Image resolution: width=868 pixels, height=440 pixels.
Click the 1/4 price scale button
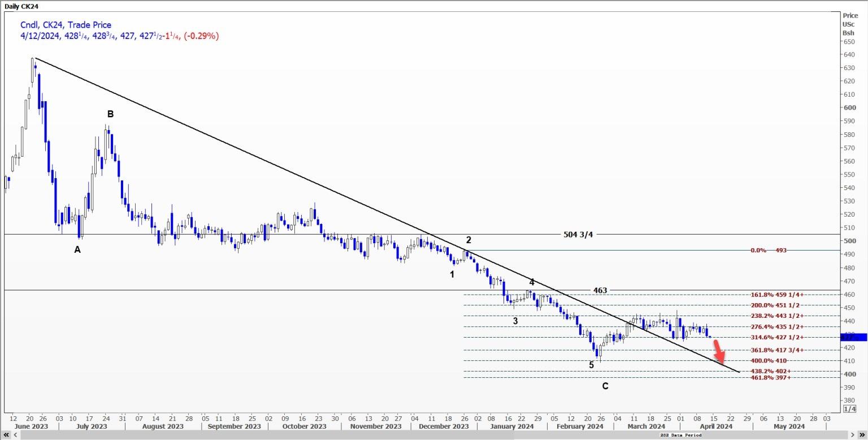pyautogui.click(x=849, y=409)
